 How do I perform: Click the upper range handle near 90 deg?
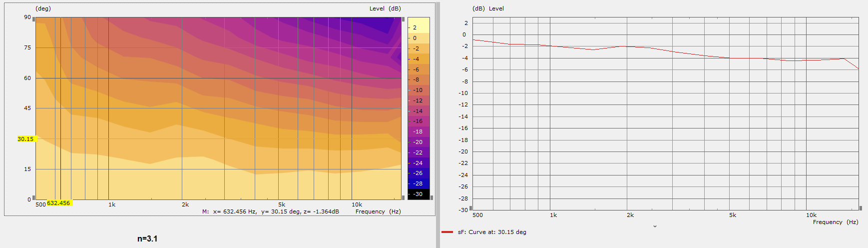pos(34,19)
